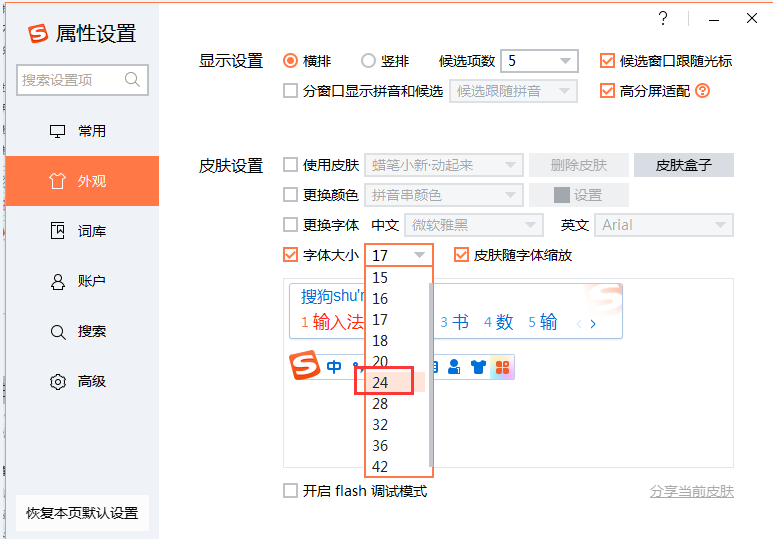Open the 皮肤盒子 skin box
The width and height of the screenshot is (773, 539).
(684, 165)
